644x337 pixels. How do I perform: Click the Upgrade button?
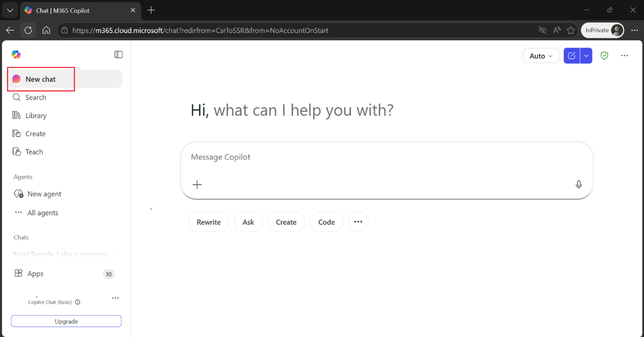coord(66,321)
